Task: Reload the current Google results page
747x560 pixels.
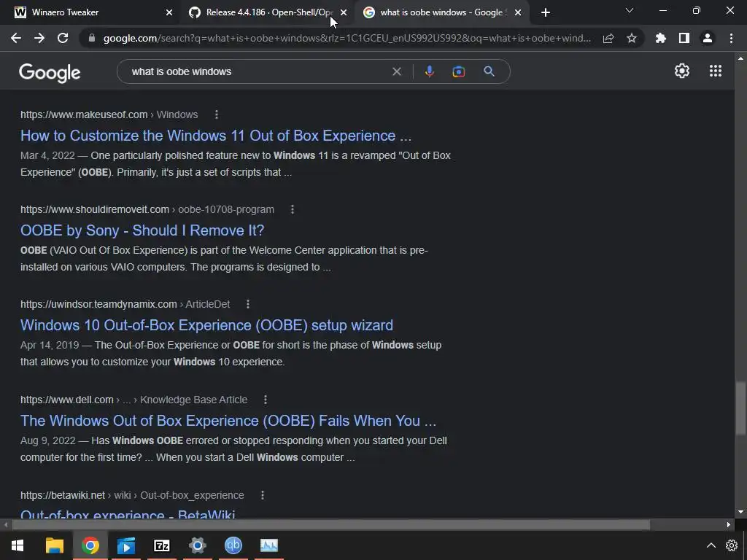Action: coord(63,38)
